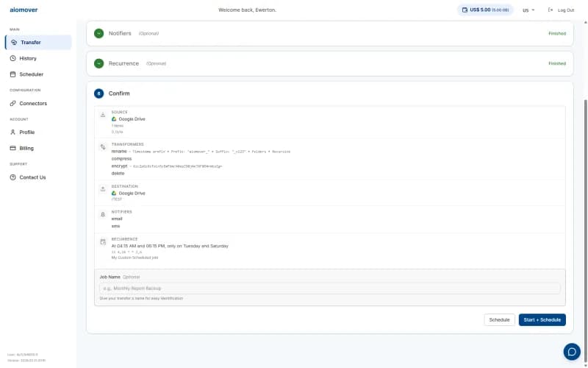This screenshot has height=368, width=588.
Task: Expand the Recurrence step section
Action: (x=329, y=63)
